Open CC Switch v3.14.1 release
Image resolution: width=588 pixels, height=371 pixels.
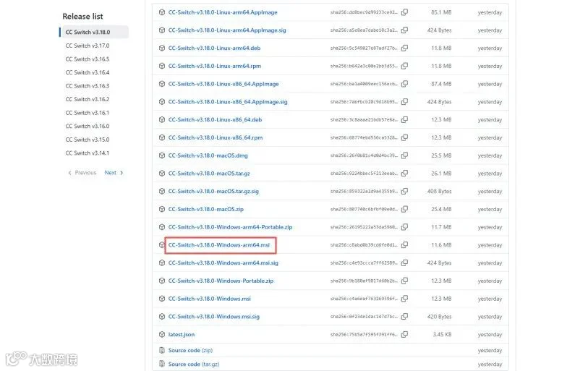[x=88, y=153]
